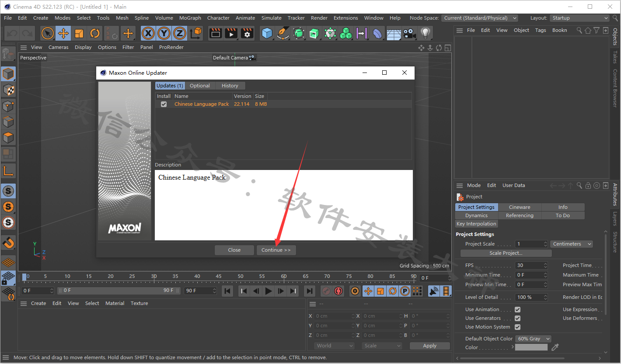Viewport: 621px width, 364px height.
Task: Click the Color swatch in Project Settings
Action: (531, 347)
